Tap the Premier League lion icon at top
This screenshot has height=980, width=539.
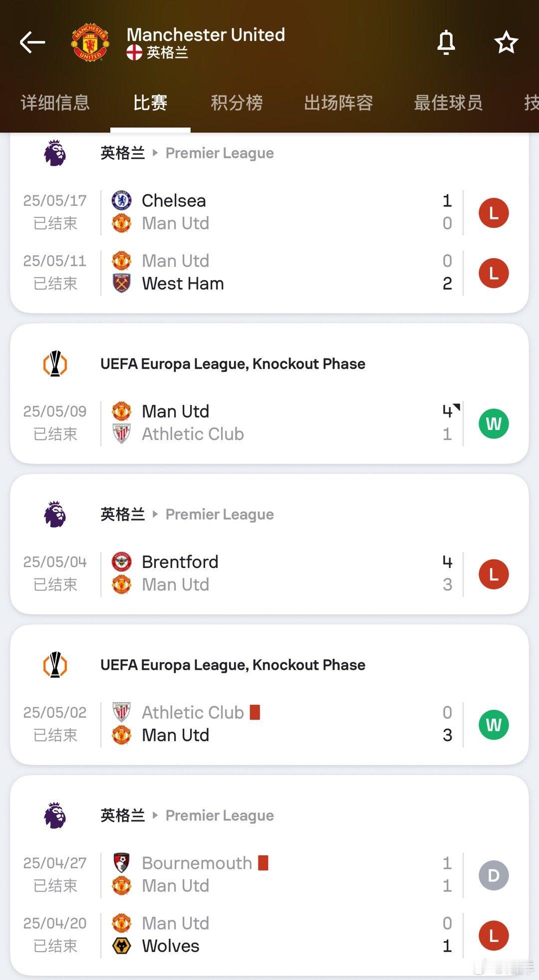tap(55, 153)
